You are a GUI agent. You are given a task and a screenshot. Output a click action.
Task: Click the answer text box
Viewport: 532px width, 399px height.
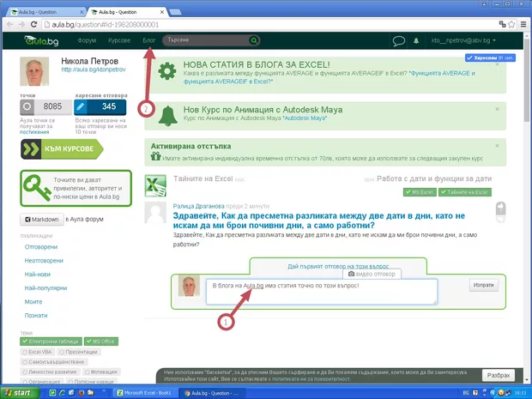[x=322, y=292]
